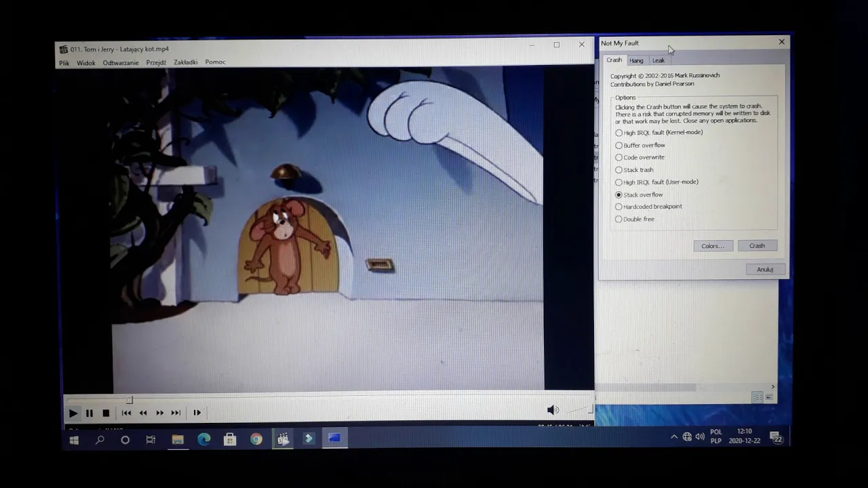Select High IRQL fault (User-mode) option
The height and width of the screenshot is (488, 868).
(x=656, y=182)
